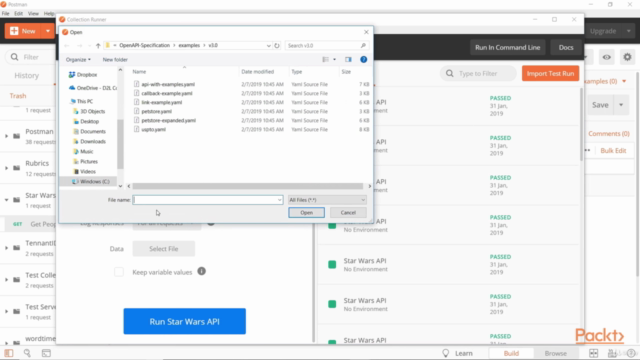Screen dimensions: 640x360
Task: Open manage environments gear icon
Action: point(627,57)
